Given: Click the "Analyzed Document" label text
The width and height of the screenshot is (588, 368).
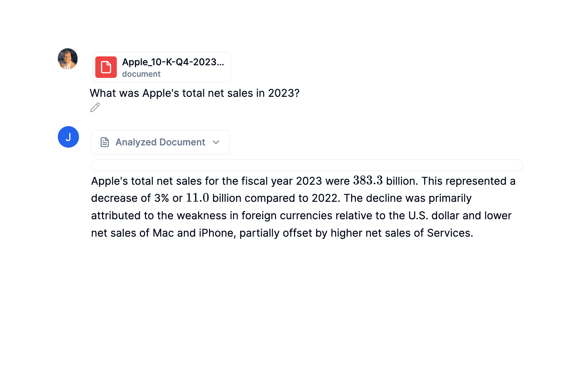Looking at the screenshot, I should [160, 142].
